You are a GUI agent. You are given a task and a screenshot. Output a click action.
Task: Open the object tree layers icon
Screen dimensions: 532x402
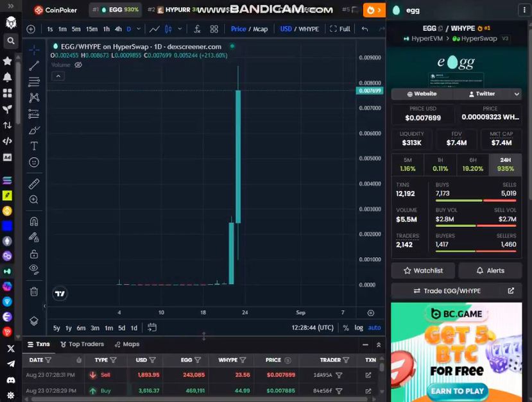click(34, 321)
